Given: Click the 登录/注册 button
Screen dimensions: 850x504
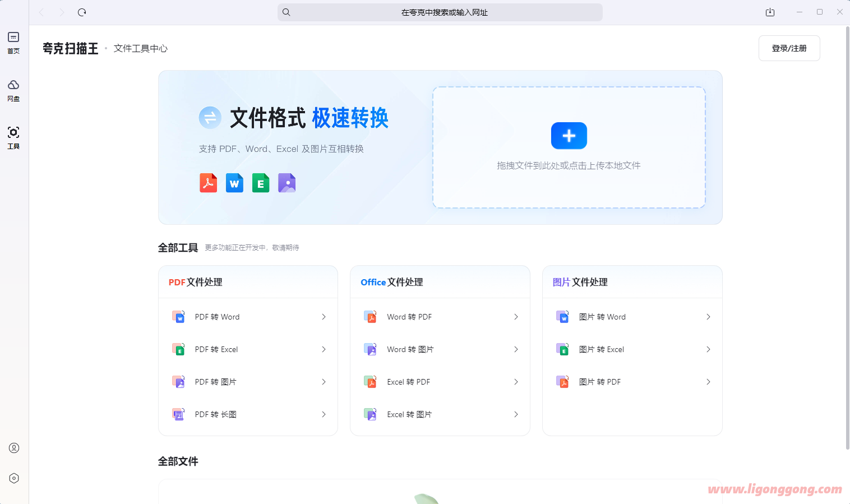Looking at the screenshot, I should coord(789,48).
